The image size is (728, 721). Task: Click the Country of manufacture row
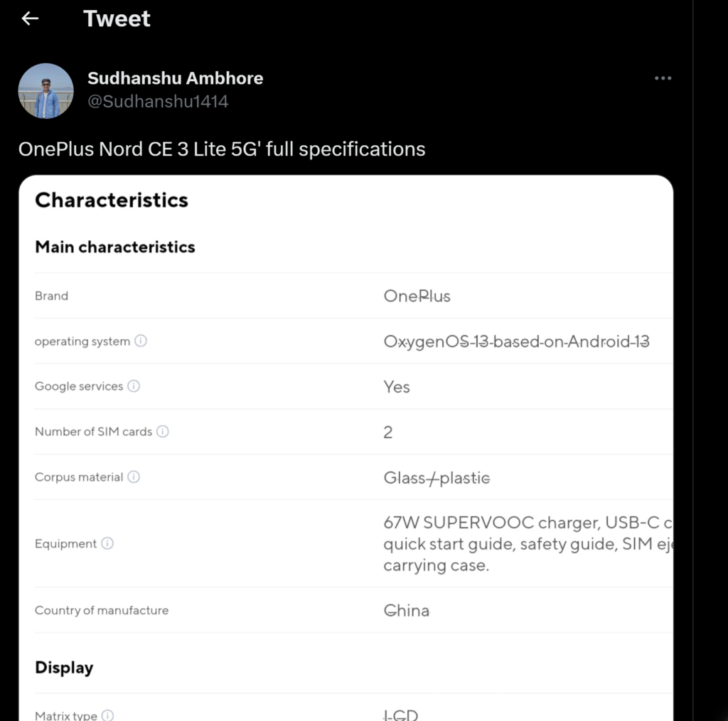[x=102, y=610]
